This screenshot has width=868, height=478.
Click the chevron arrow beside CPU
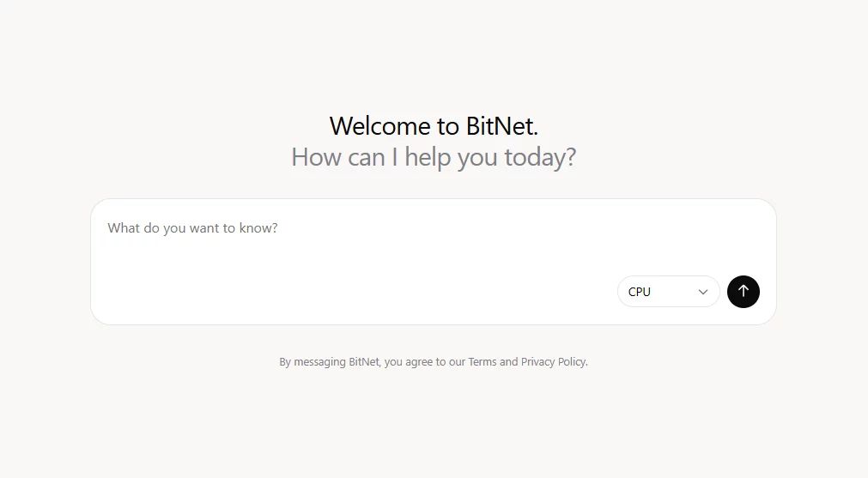[x=703, y=292]
